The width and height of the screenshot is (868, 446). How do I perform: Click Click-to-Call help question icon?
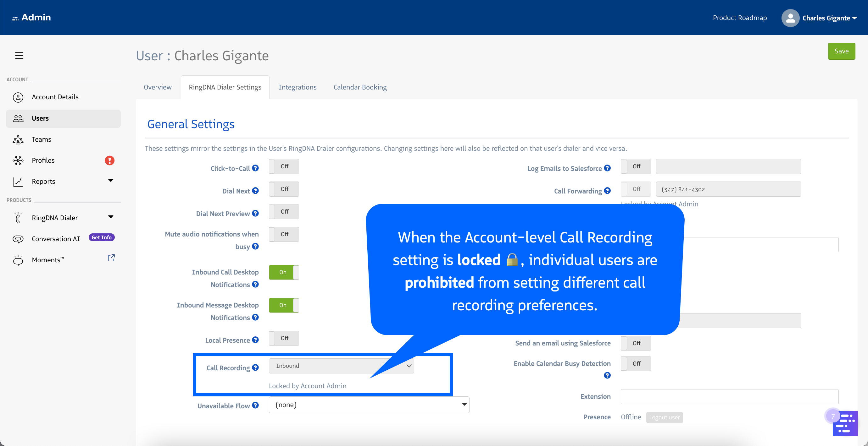(x=255, y=168)
